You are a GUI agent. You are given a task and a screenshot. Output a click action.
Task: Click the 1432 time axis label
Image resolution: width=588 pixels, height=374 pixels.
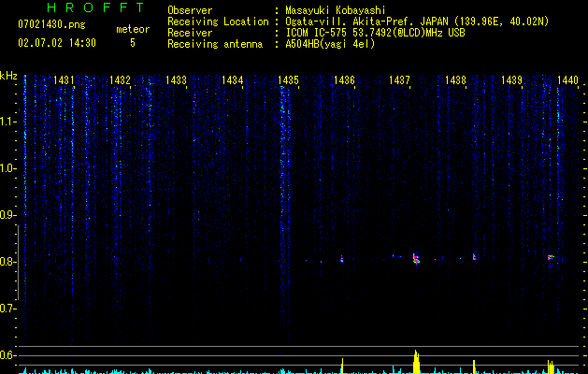pos(120,80)
